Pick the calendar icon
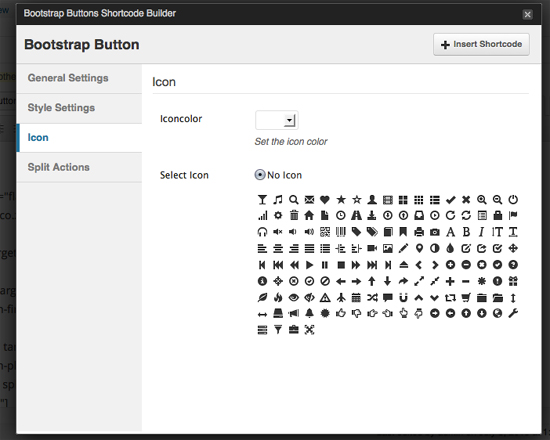Image resolution: width=550 pixels, height=440 pixels. (x=356, y=298)
